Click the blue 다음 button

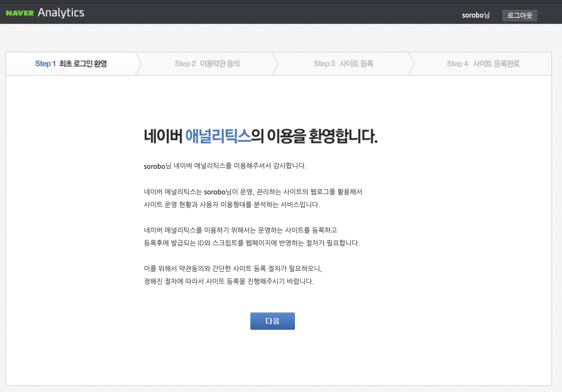pos(272,321)
